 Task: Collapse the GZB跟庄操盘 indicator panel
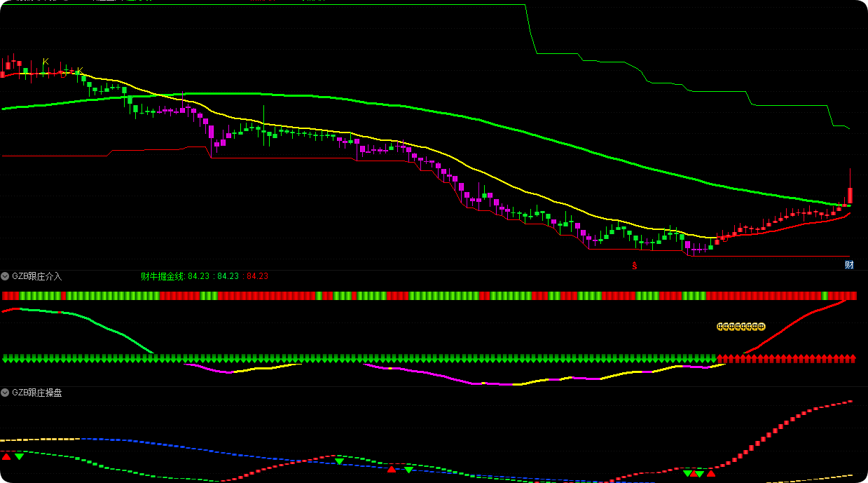point(6,393)
